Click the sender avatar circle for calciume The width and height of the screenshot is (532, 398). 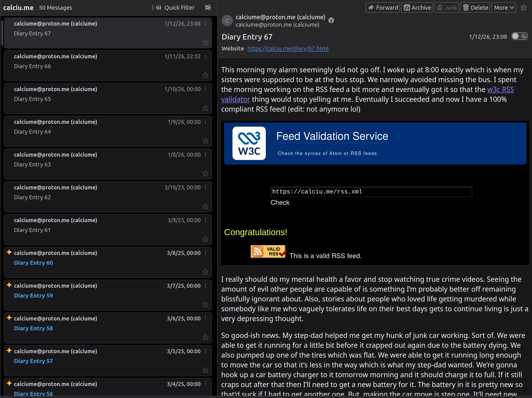click(227, 21)
